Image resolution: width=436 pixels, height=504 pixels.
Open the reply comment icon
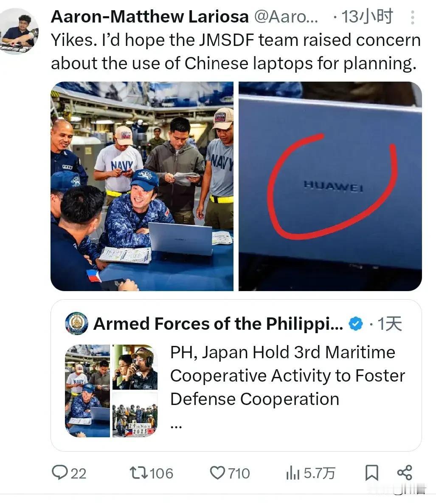[x=60, y=473]
